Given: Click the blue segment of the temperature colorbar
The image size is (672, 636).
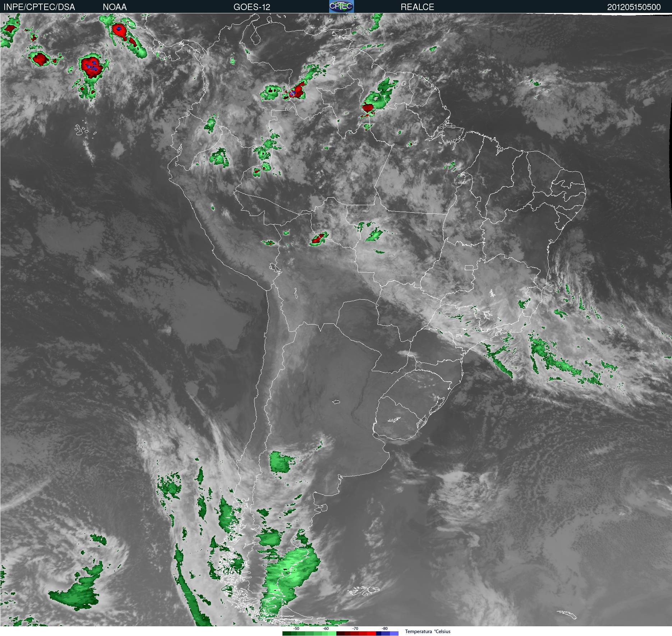Looking at the screenshot, I should coord(387,633).
